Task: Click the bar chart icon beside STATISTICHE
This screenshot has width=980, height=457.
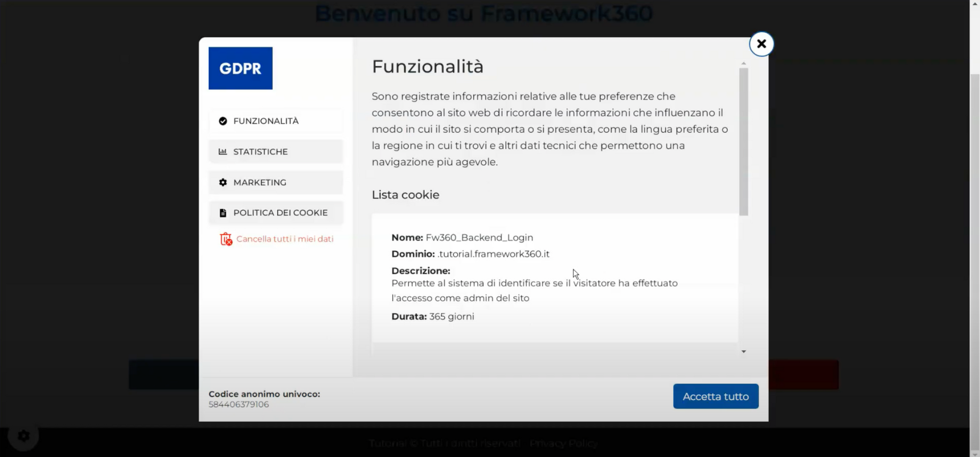Action: coord(223,151)
